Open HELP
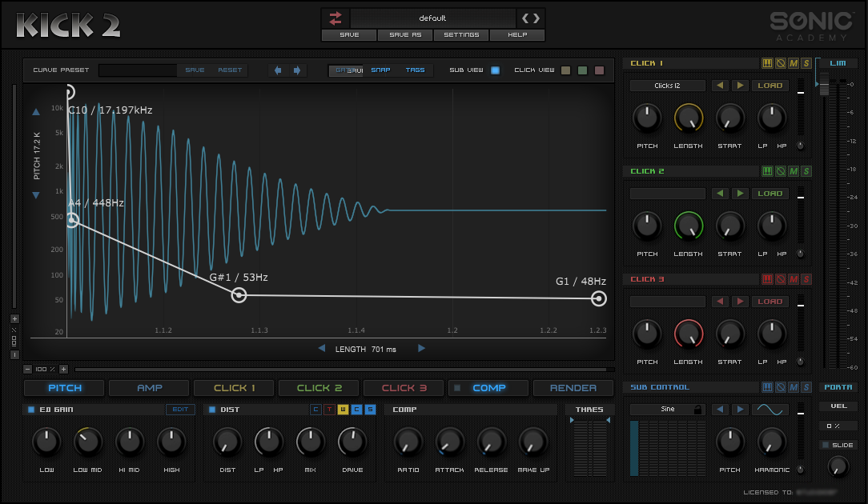 517,35
